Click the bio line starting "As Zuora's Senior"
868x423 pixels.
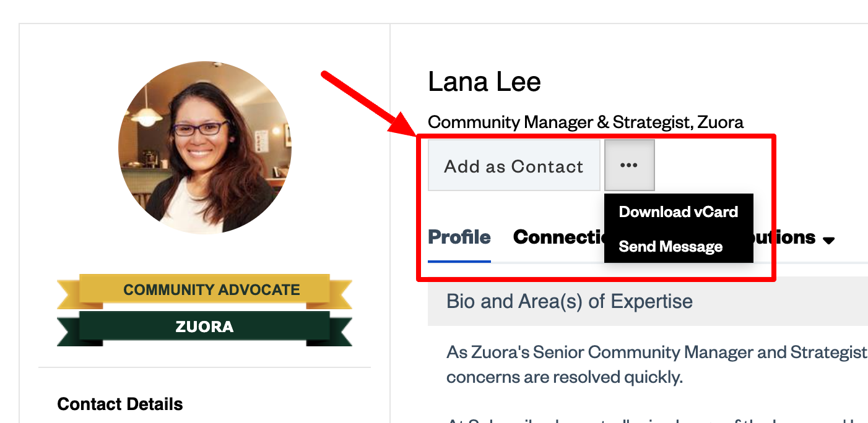[x=656, y=352]
